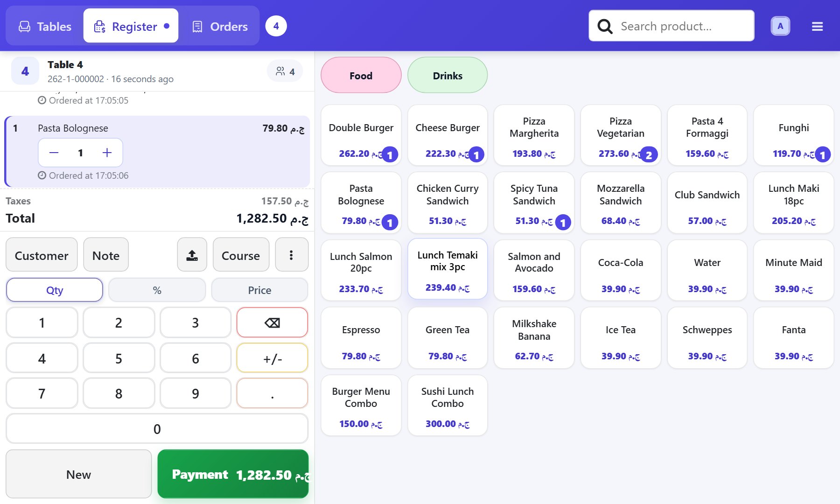Click the decimal point key
The image size is (840, 504).
[272, 393]
